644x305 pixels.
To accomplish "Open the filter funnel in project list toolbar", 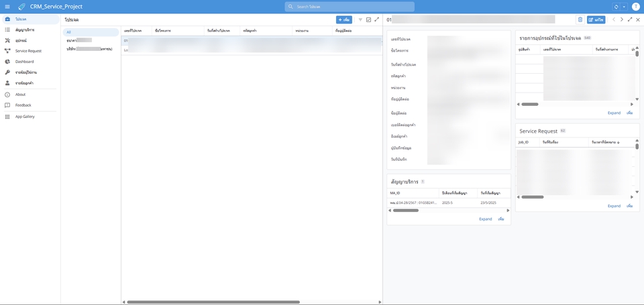I will click(x=360, y=19).
